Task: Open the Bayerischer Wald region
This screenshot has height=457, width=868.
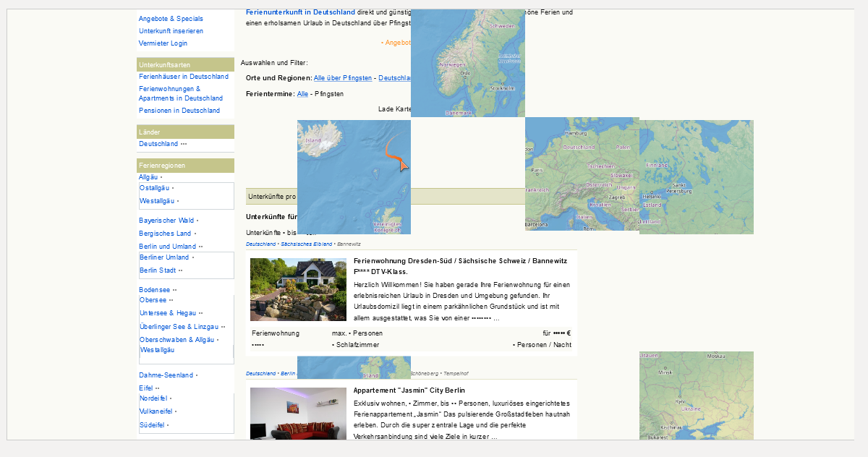Action: (x=166, y=221)
